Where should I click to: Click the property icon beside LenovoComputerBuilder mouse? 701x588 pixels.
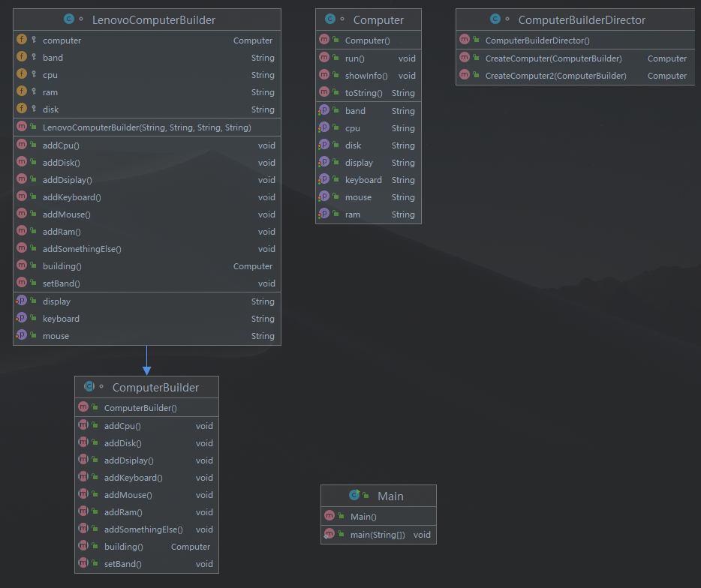click(x=22, y=335)
